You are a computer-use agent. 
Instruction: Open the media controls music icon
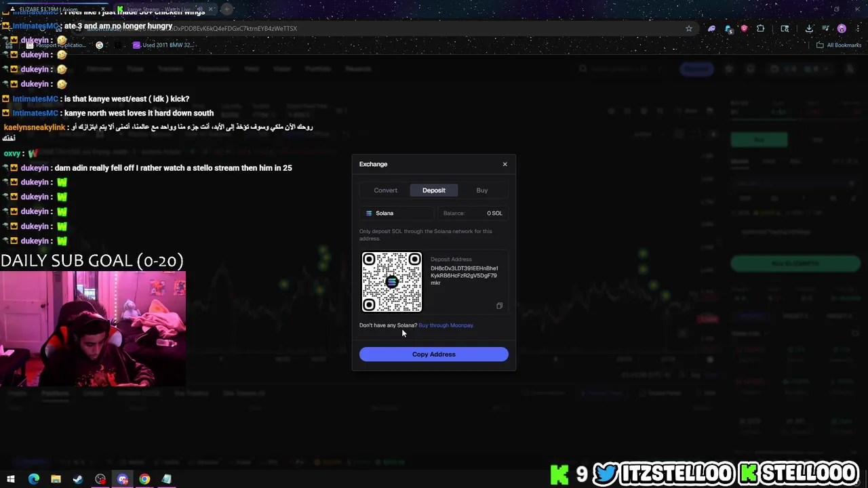pos(825,28)
